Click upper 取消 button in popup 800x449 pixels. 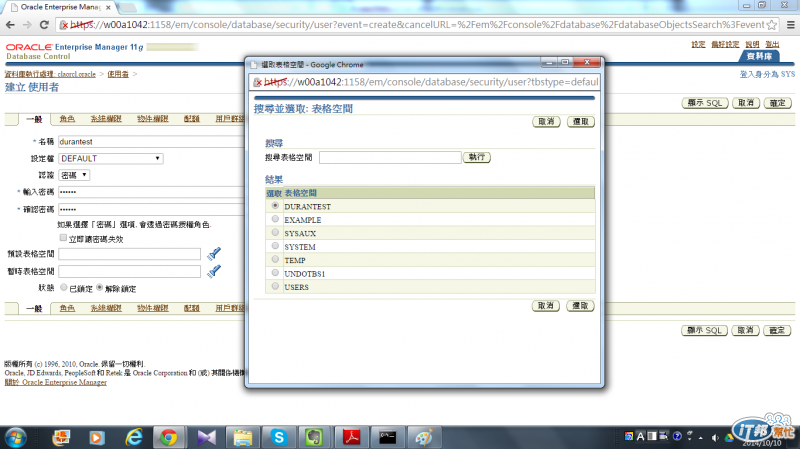pyautogui.click(x=546, y=121)
